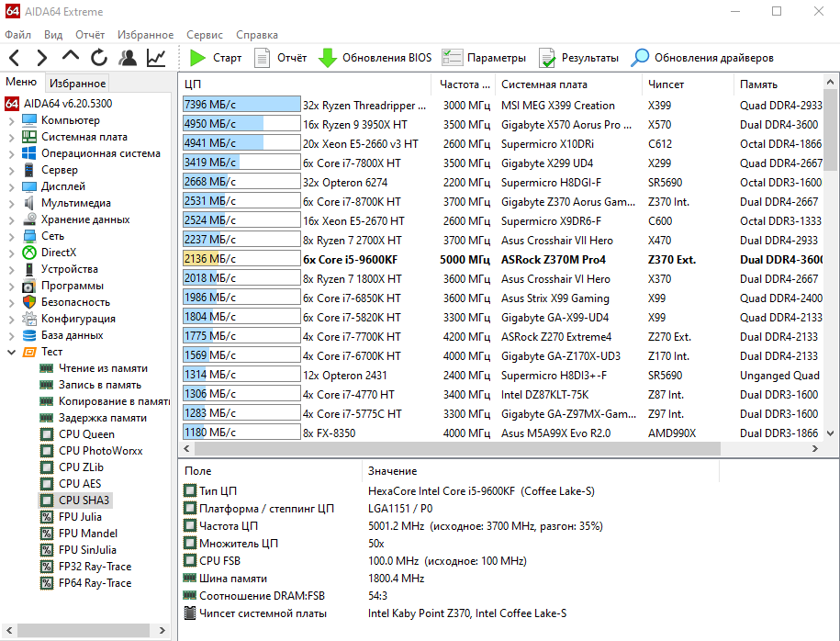Click the highlighted 2136 МБ/с result bar
Viewport: 840px width, 641px height.
[241, 259]
